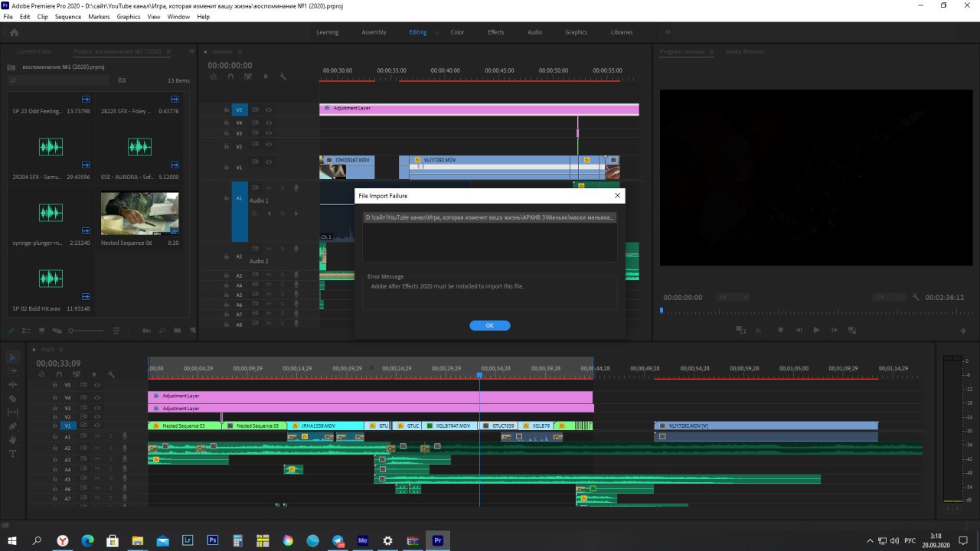Image resolution: width=980 pixels, height=551 pixels.
Task: Select the Slip tool
Action: (x=12, y=412)
